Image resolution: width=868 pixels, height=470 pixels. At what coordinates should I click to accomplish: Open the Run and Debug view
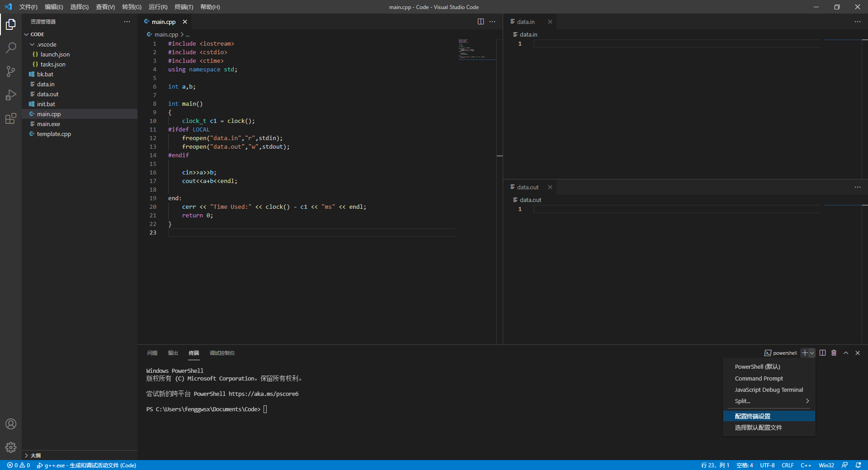pos(11,95)
